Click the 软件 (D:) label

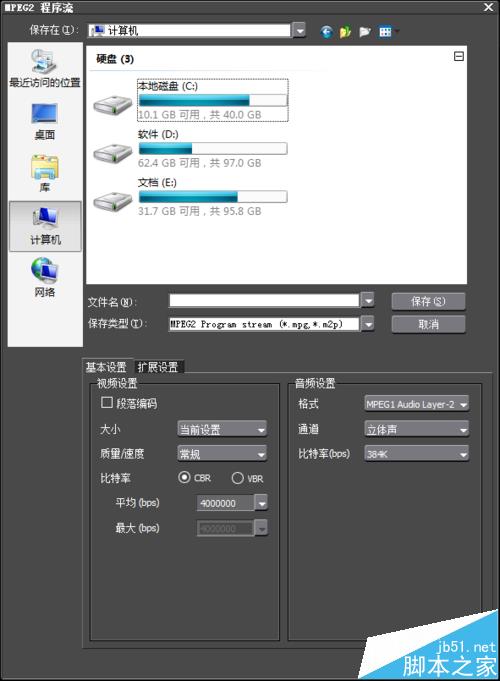[158, 134]
